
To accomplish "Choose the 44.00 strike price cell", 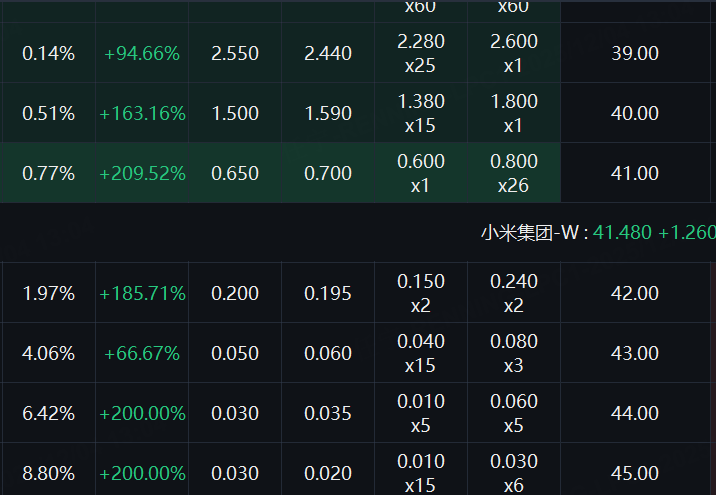I will click(x=634, y=413).
